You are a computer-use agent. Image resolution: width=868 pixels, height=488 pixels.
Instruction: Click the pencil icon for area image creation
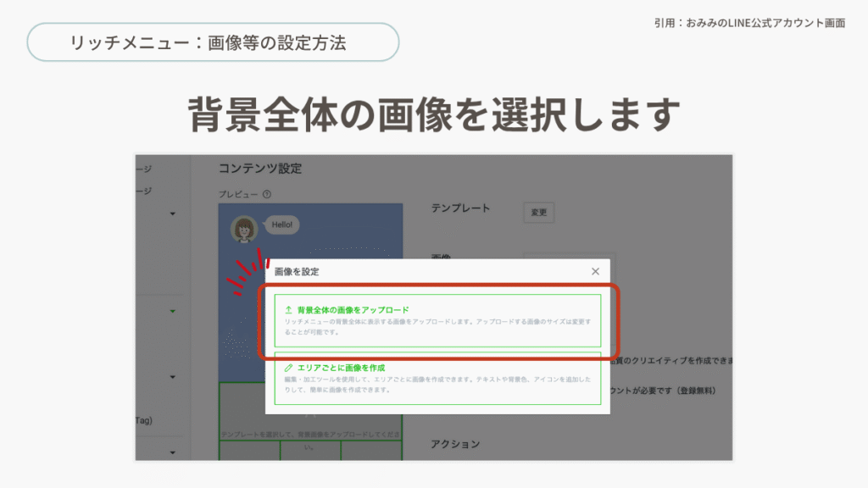(x=289, y=368)
